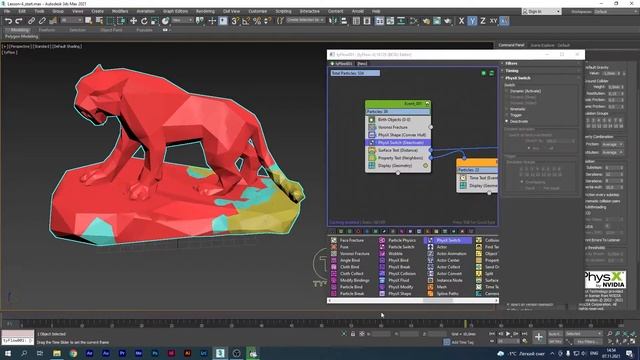Restrict transforms to the XY plane
The image size is (640, 360).
[x=493, y=20]
